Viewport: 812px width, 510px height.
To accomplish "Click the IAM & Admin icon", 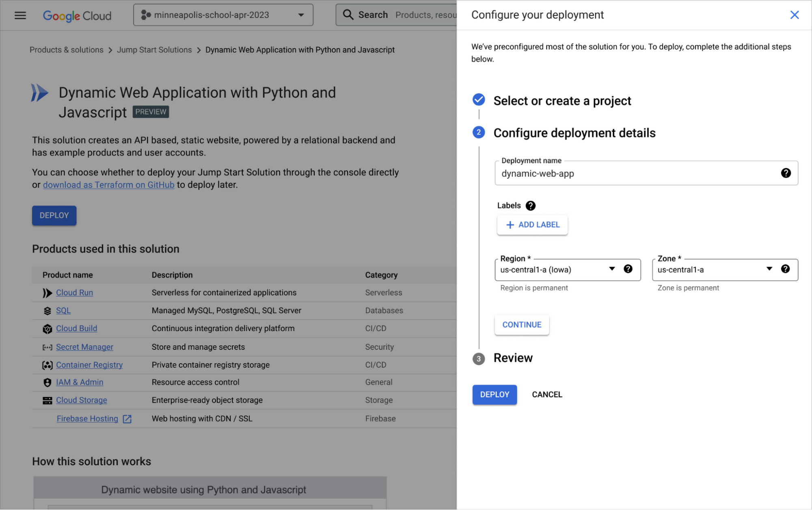I will pos(46,382).
